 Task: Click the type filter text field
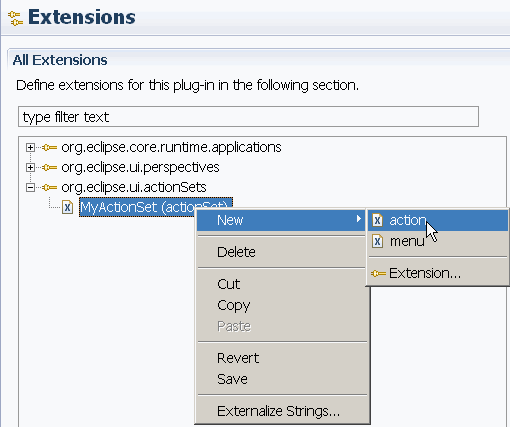(248, 117)
